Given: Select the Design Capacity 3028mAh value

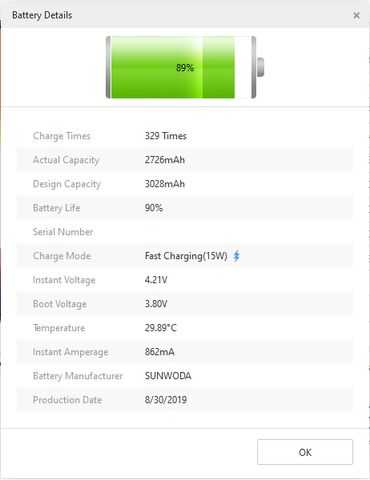Looking at the screenshot, I should click(165, 184).
